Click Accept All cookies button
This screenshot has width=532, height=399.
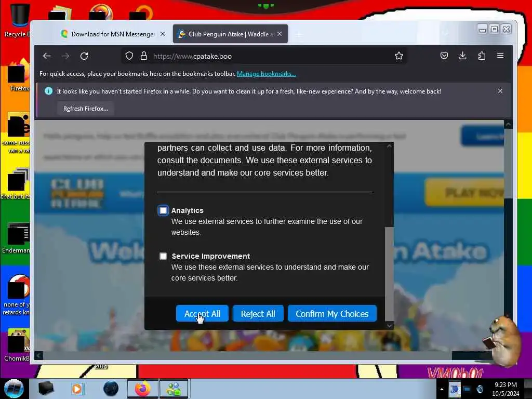coord(202,314)
